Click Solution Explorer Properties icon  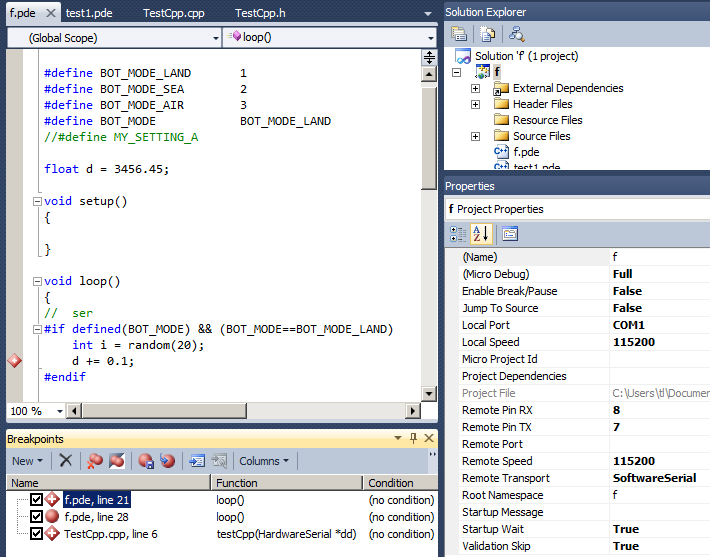coord(459,34)
